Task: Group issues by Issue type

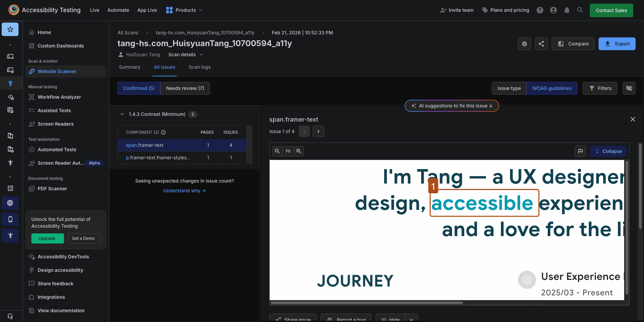Action: (509, 88)
